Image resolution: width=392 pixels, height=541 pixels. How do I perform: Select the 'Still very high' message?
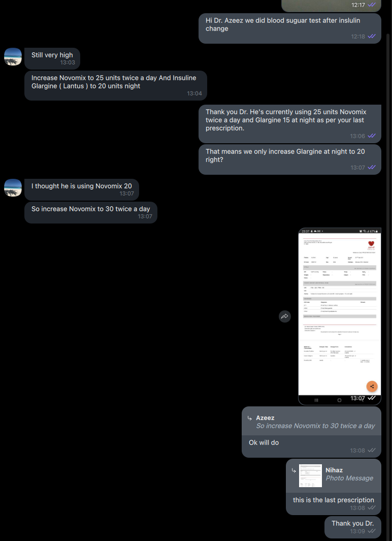(x=52, y=58)
